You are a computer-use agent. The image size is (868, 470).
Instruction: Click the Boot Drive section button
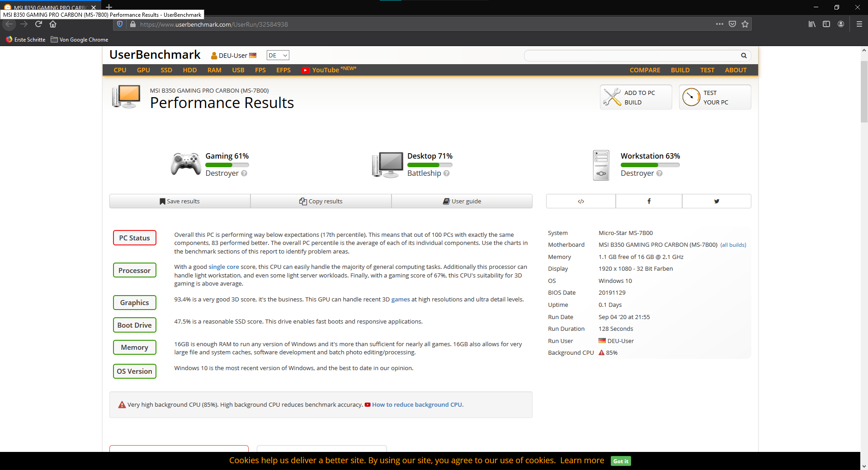pyautogui.click(x=135, y=325)
